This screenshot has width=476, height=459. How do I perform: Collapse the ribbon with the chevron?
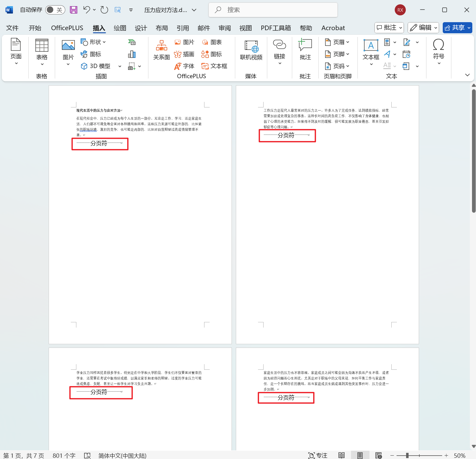pyautogui.click(x=467, y=75)
